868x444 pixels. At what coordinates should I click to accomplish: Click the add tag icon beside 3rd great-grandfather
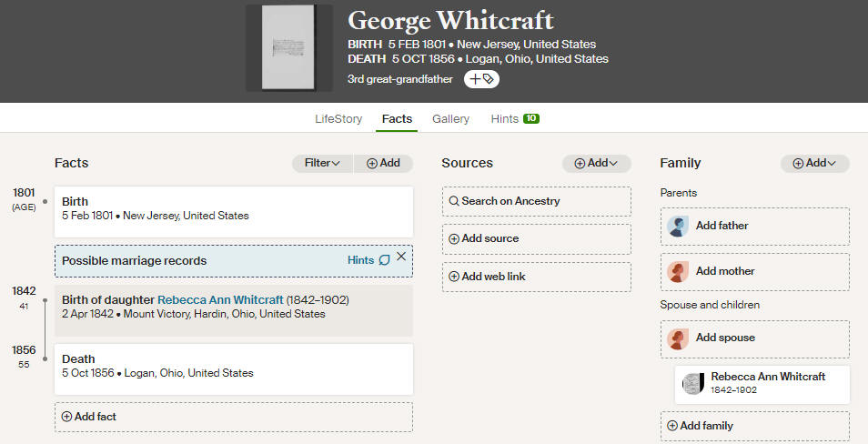coord(481,79)
